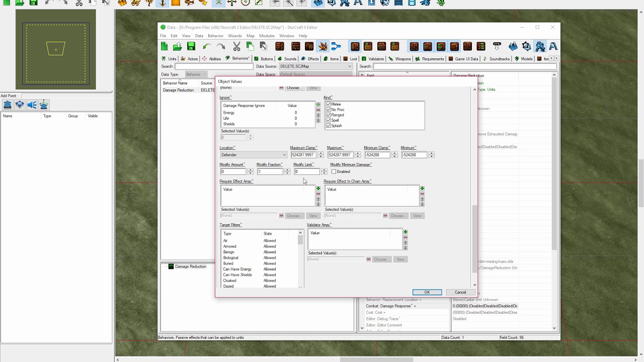Select the Shields row in Ignore list
Screen dimensions: 644x362
268,124
